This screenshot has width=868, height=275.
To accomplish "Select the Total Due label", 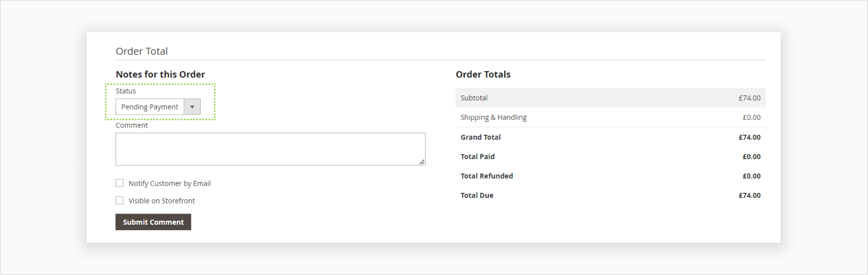I will [x=477, y=195].
